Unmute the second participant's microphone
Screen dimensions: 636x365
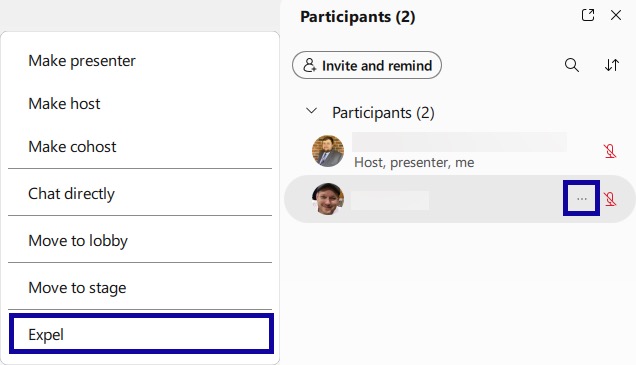[x=610, y=199]
